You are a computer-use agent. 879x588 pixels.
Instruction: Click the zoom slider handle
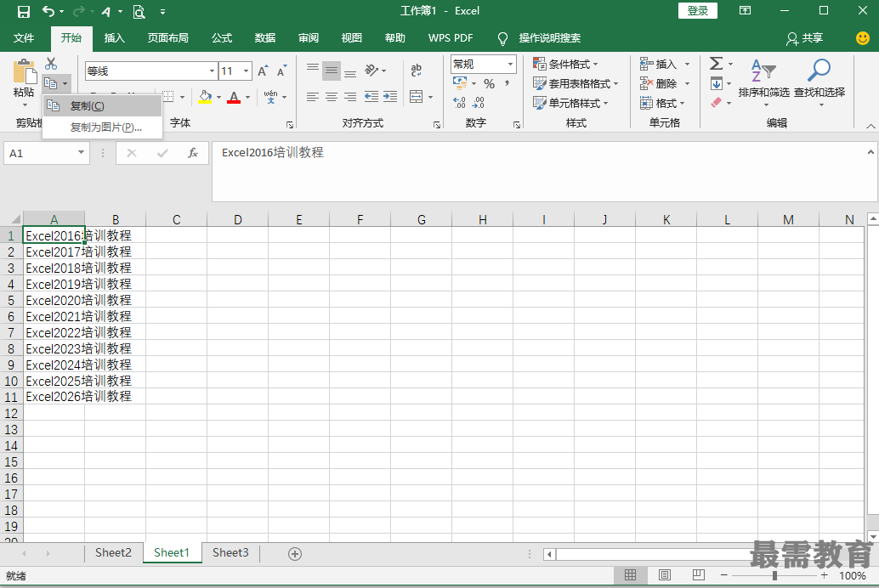click(774, 575)
